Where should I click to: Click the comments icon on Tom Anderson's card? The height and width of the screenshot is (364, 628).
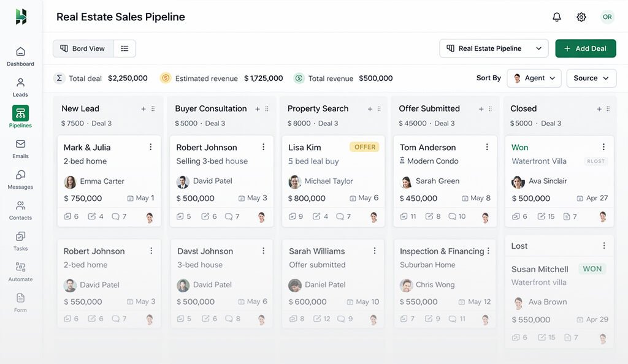453,216
